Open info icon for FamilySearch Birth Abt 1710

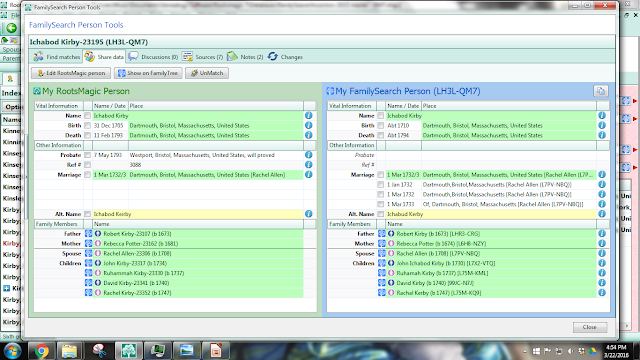602,125
